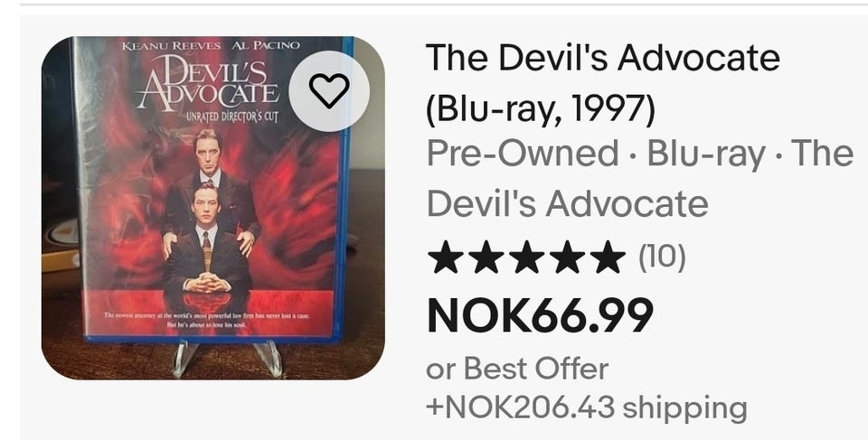The width and height of the screenshot is (868, 440).
Task: Click the grey "Devil's Advocate" subtitle line
Action: click(568, 203)
